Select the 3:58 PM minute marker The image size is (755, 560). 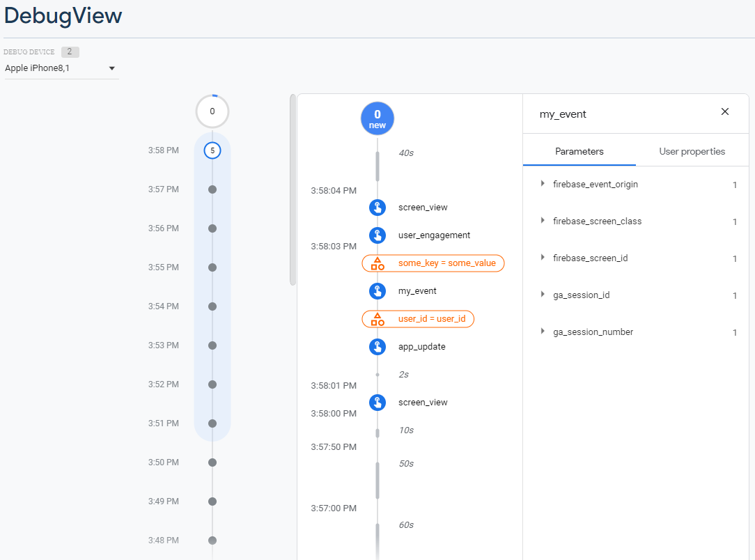[x=212, y=150]
